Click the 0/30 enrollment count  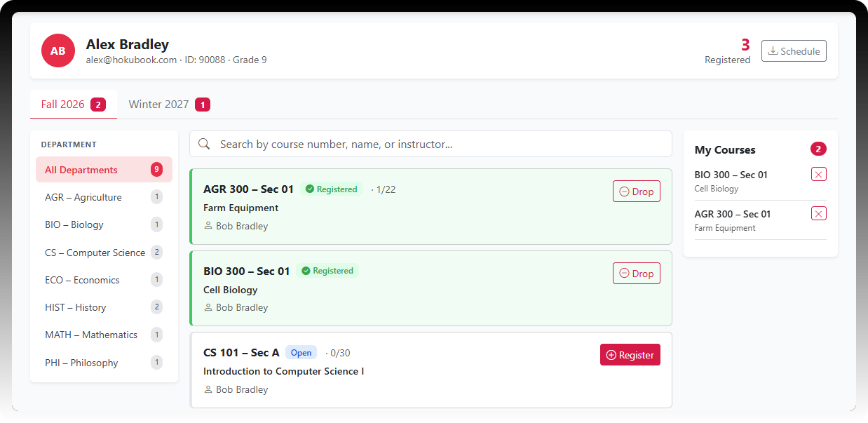340,353
